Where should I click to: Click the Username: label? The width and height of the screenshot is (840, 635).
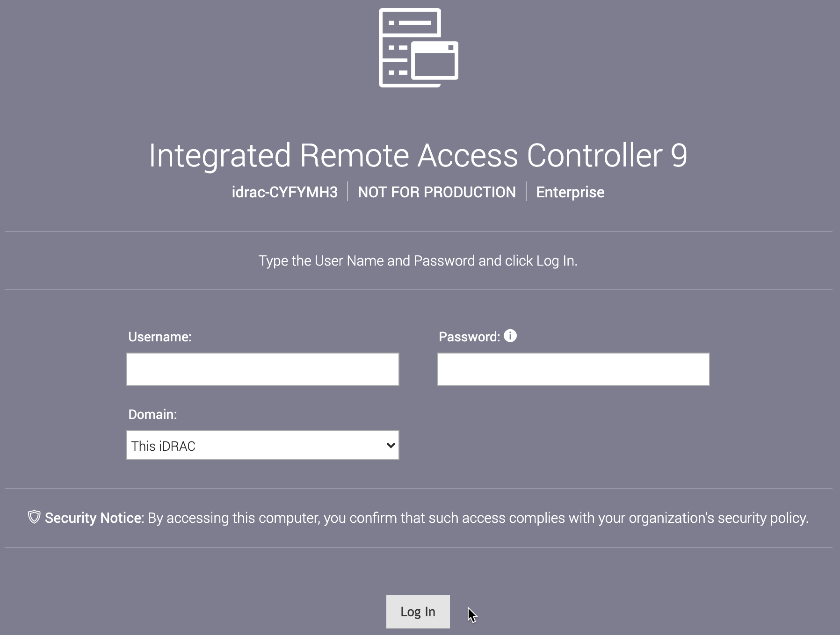tap(160, 337)
